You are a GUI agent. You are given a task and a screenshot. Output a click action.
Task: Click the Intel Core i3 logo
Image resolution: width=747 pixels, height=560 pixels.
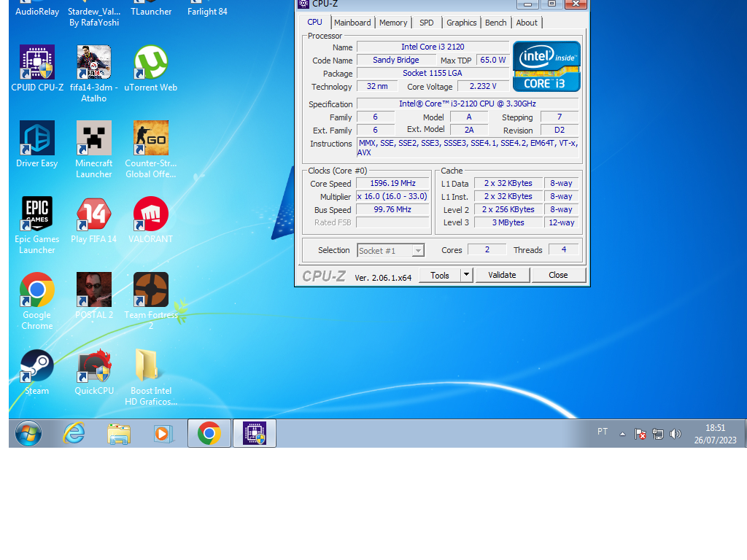[x=546, y=66]
